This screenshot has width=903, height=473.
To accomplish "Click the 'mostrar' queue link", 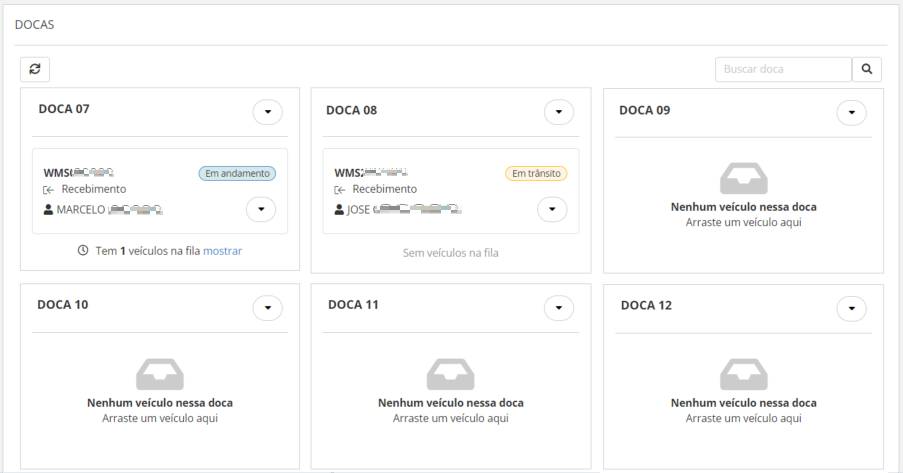I will click(222, 251).
